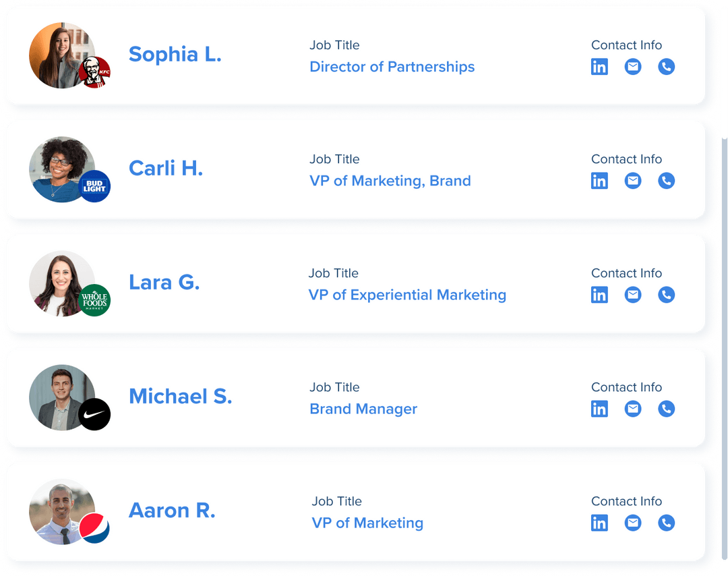Call Lara G. using the phone icon
The height and width of the screenshot is (576, 728).
[x=666, y=295]
